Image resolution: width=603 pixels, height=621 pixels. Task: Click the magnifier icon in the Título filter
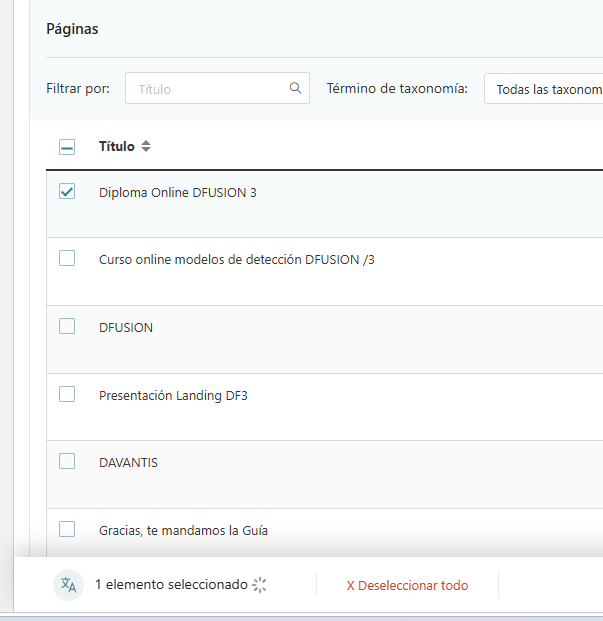(295, 88)
